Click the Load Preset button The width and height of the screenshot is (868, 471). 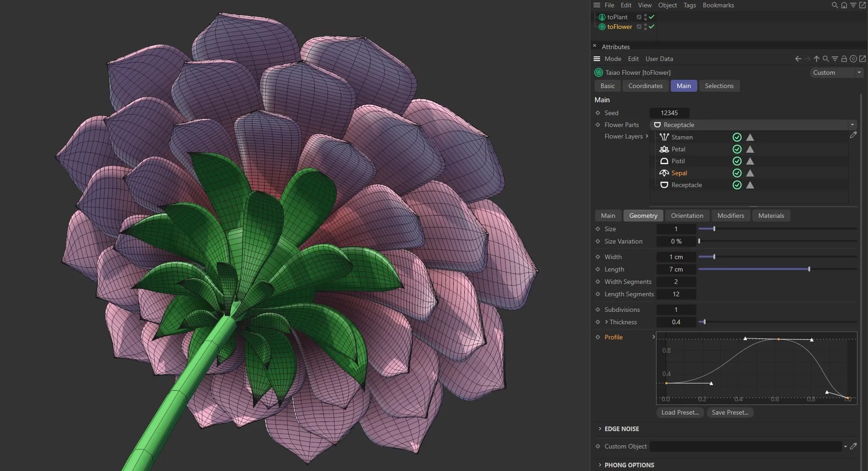click(680, 412)
